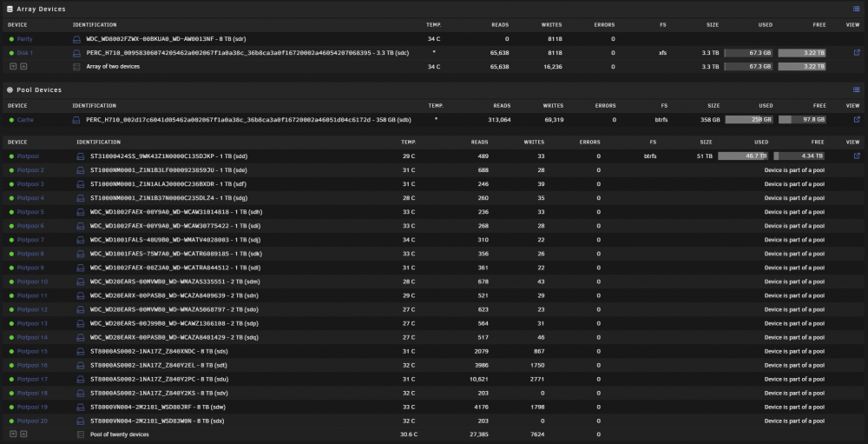Open the Plotpool 6 device link
This screenshot has width=868, height=444.
point(30,226)
